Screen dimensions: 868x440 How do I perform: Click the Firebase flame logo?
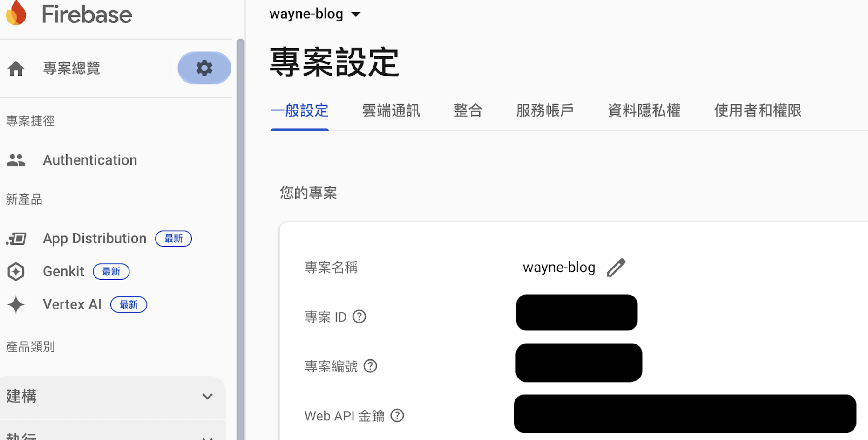pos(16,13)
